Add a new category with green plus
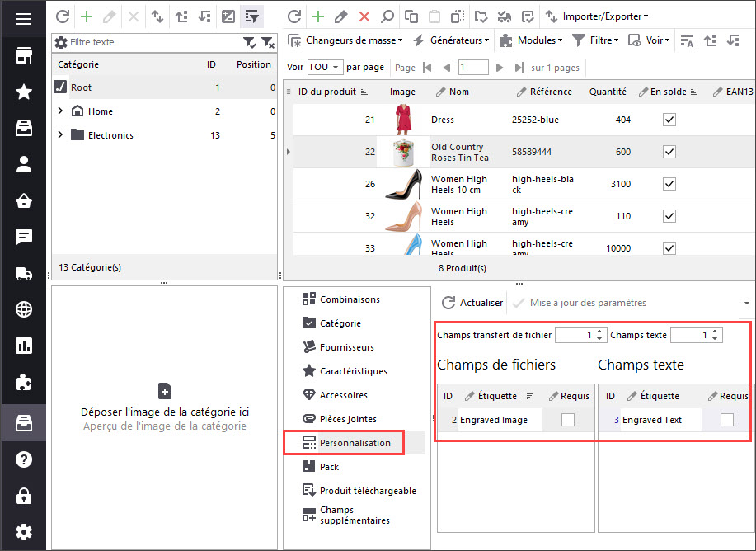 pos(87,16)
